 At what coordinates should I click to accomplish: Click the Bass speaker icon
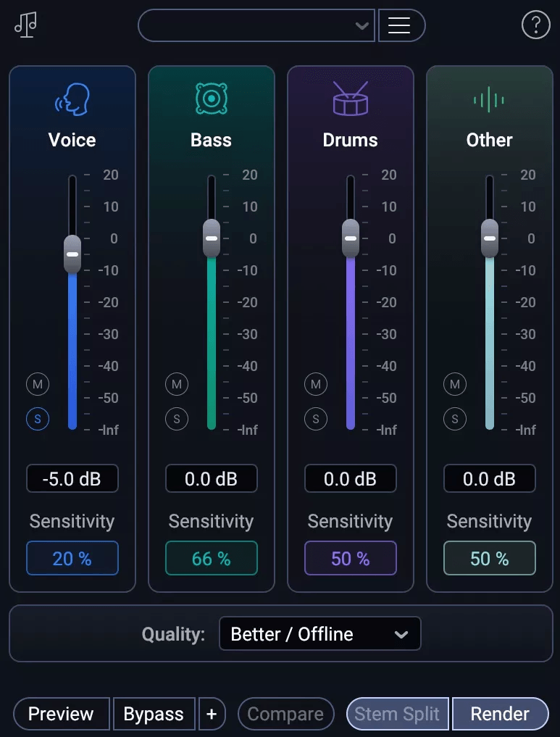coord(212,99)
